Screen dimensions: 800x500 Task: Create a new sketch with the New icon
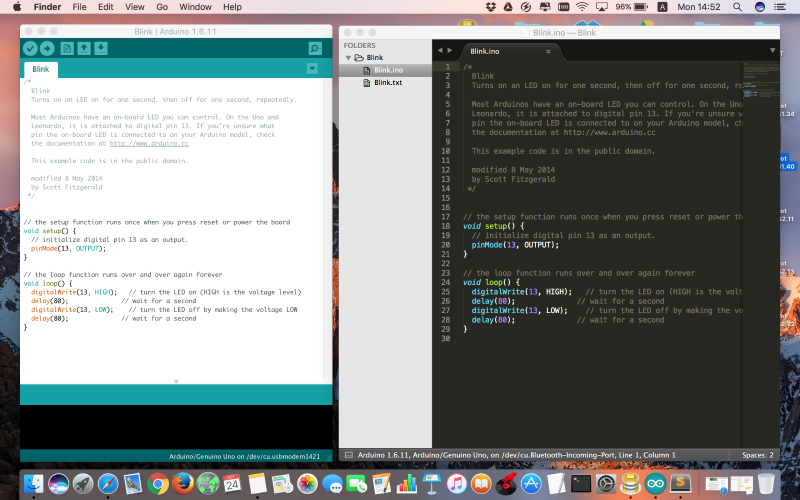pos(67,48)
